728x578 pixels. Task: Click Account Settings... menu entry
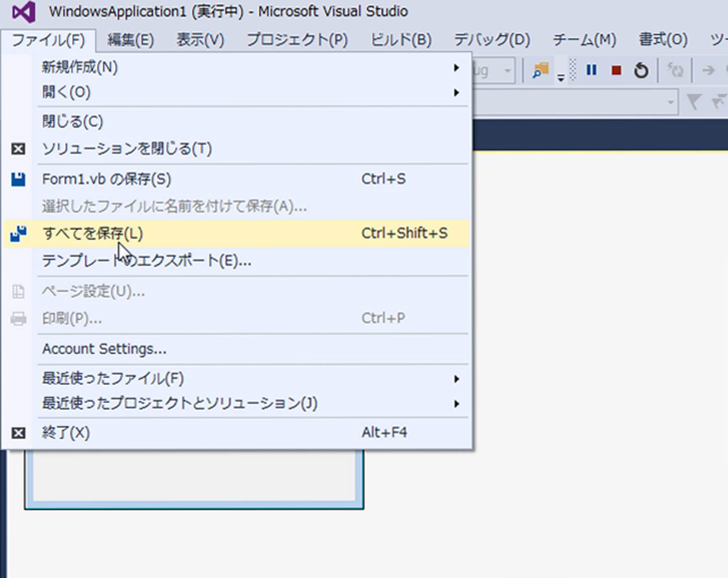coord(104,349)
